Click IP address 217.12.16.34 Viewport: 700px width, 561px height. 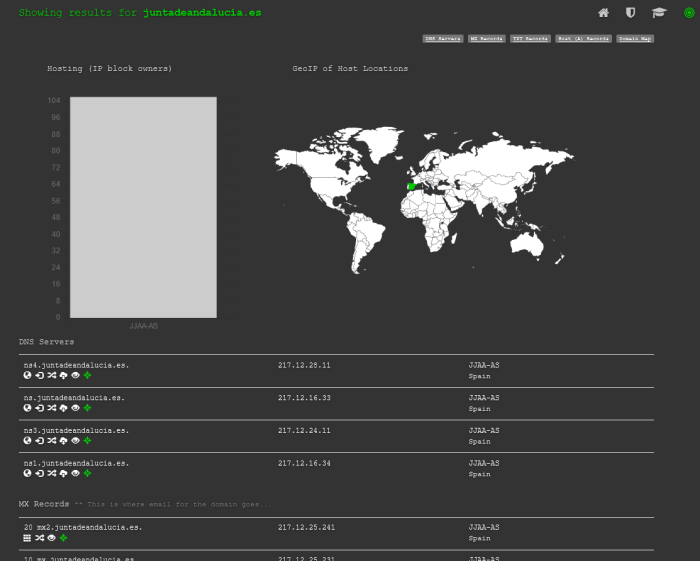pyautogui.click(x=304, y=463)
